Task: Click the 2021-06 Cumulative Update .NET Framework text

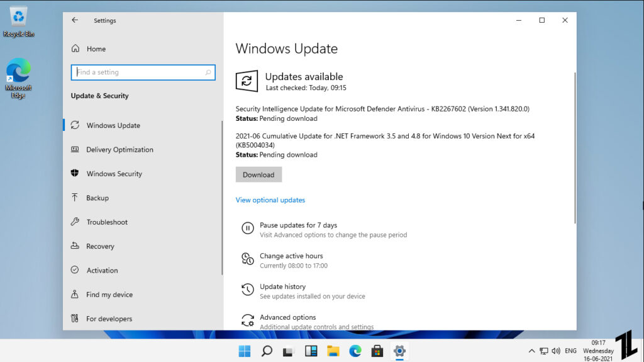Action: (385, 140)
